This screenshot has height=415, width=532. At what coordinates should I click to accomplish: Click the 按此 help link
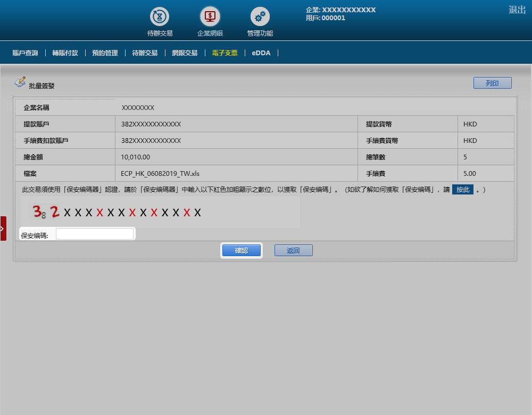462,190
